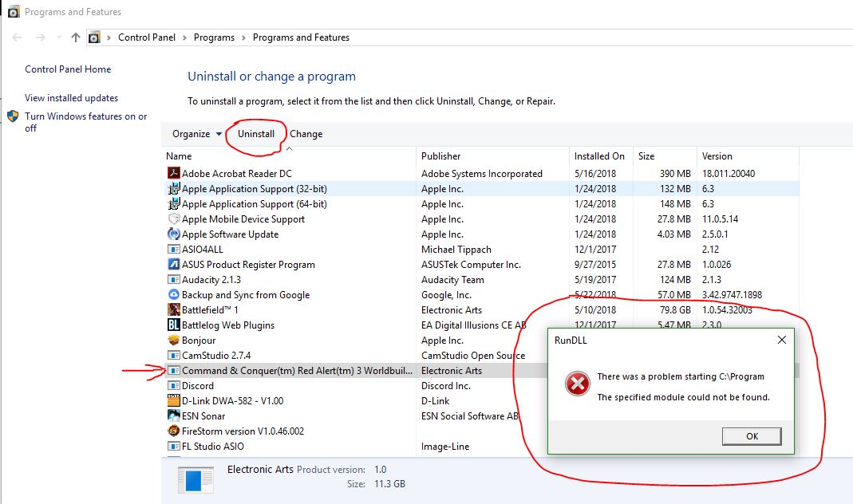Open View installed updates link
853x504 pixels.
pyautogui.click(x=71, y=98)
